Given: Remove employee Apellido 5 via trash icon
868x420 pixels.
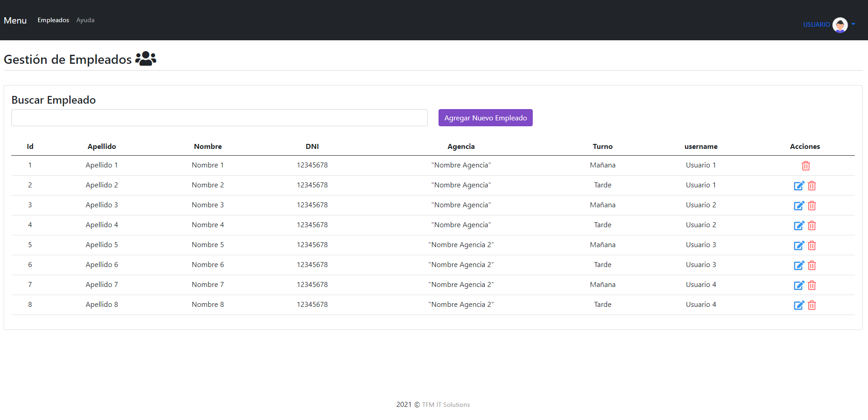Looking at the screenshot, I should point(811,245).
